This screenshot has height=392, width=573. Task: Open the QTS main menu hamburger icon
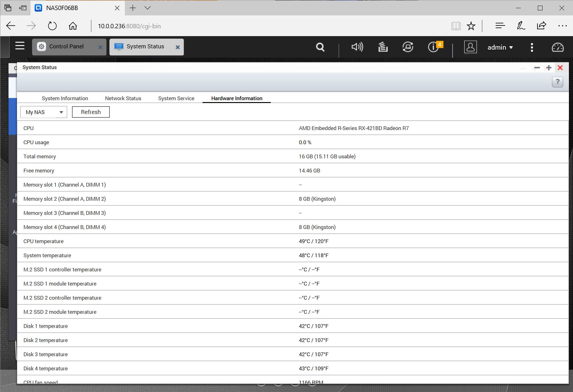click(x=20, y=46)
